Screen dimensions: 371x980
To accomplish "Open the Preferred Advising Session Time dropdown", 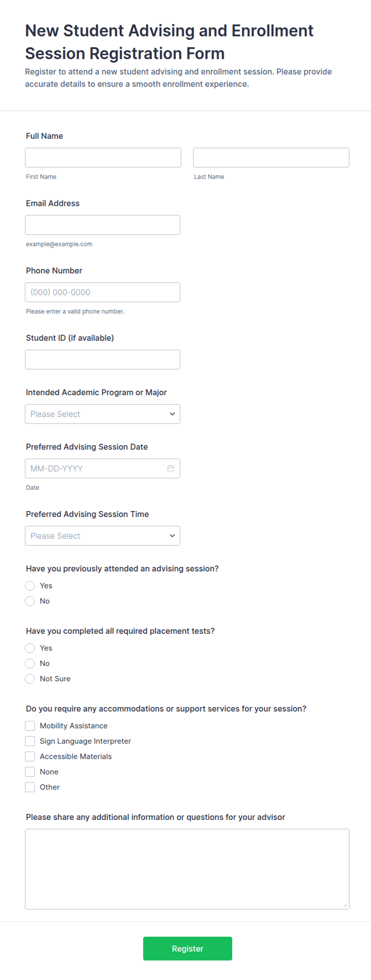I will [x=103, y=536].
